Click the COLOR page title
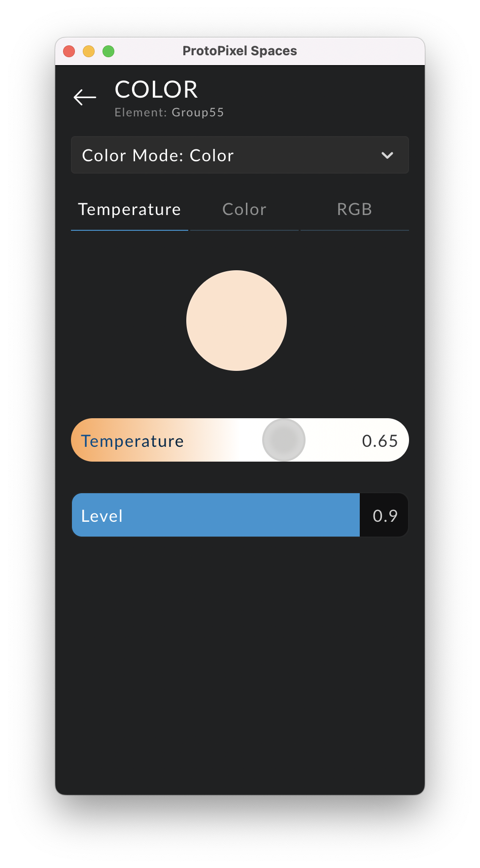 (156, 90)
